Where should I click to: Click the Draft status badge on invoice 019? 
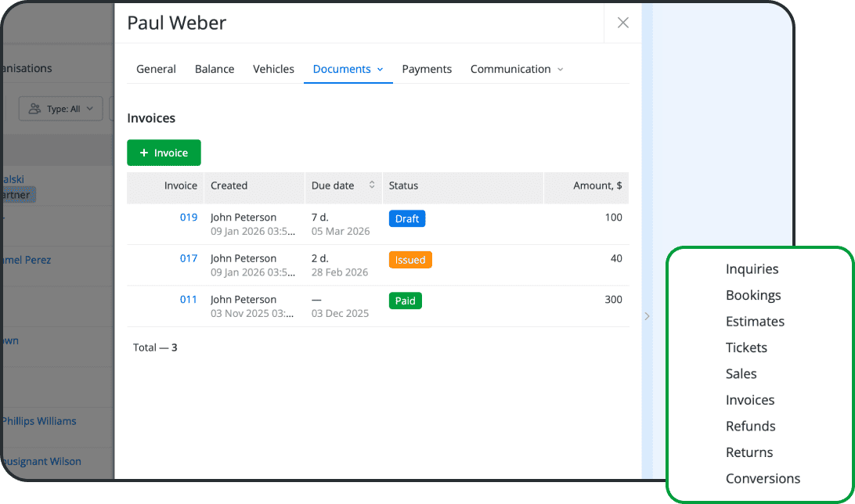click(406, 218)
